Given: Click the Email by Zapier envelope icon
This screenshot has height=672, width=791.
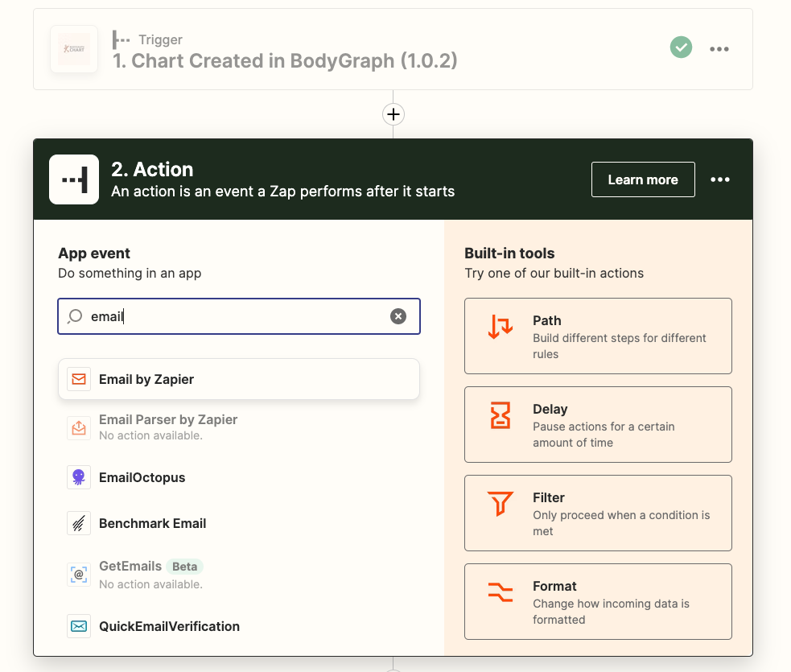Looking at the screenshot, I should 79,379.
